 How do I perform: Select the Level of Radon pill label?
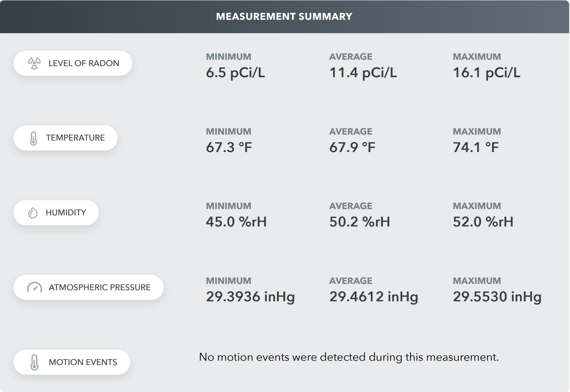pos(73,63)
